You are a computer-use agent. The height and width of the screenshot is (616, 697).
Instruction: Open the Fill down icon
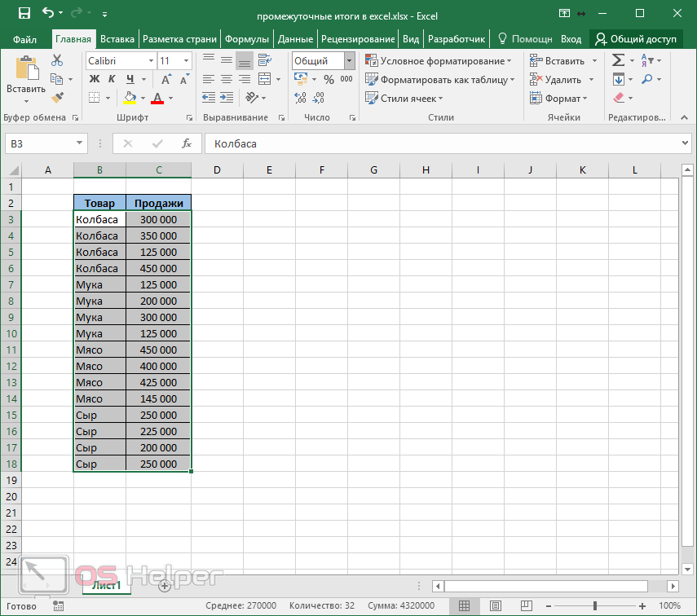pos(618,80)
